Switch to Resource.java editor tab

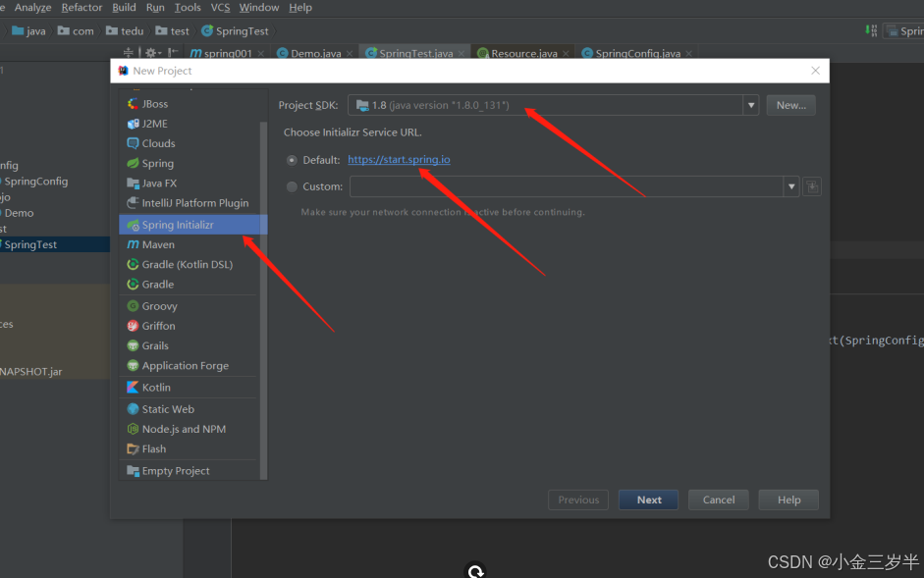point(524,53)
